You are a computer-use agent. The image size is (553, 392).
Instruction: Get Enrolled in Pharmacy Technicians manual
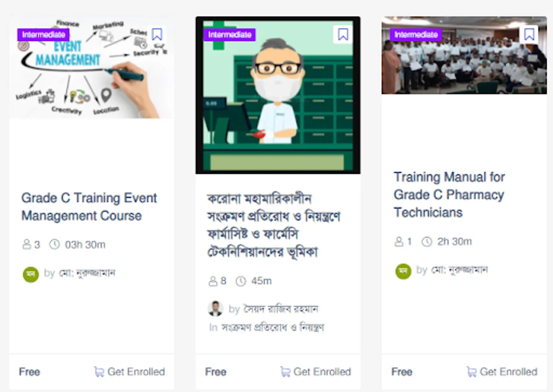click(502, 372)
